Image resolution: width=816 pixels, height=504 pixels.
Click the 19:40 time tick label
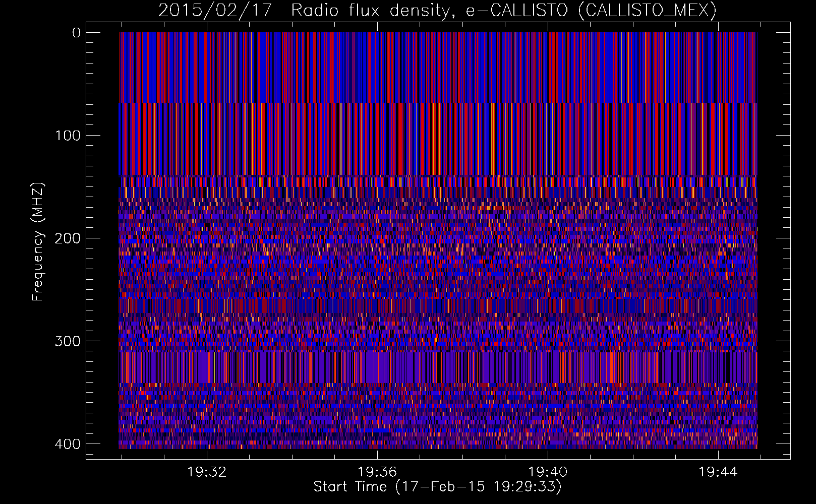click(548, 472)
